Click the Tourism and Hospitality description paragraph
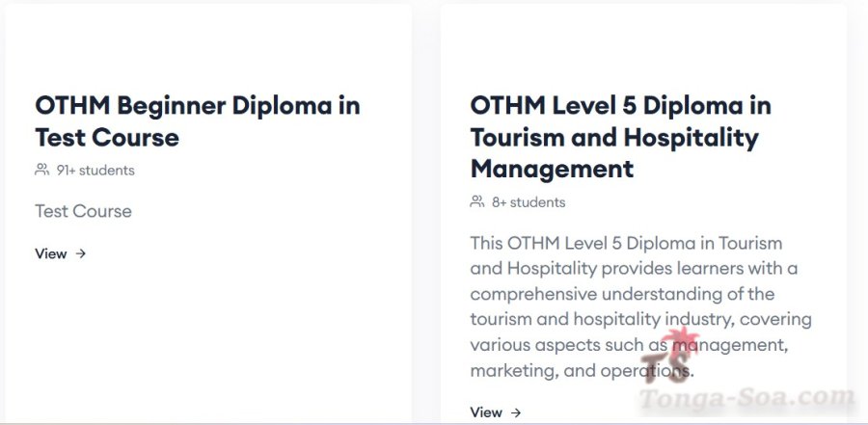 640,306
